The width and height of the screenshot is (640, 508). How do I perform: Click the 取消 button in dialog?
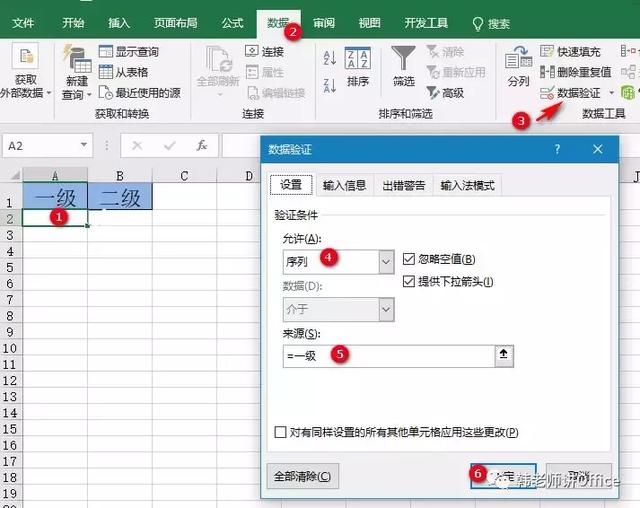click(579, 476)
